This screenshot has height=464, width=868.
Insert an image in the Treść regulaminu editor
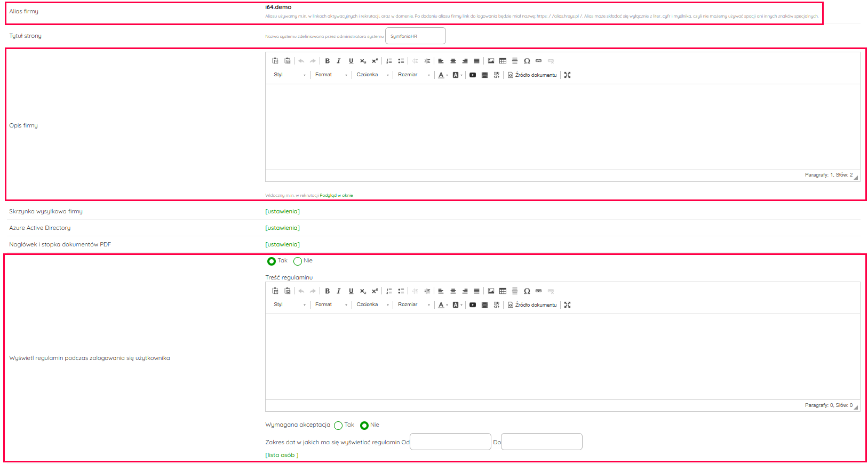tap(491, 291)
